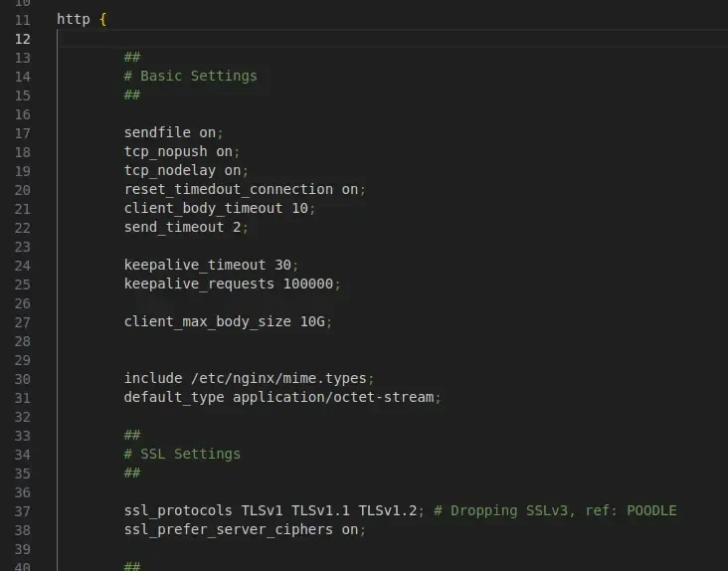The height and width of the screenshot is (571, 728).
Task: Place cursor on 'reset_timedout_connection on;'
Action: click(245, 190)
